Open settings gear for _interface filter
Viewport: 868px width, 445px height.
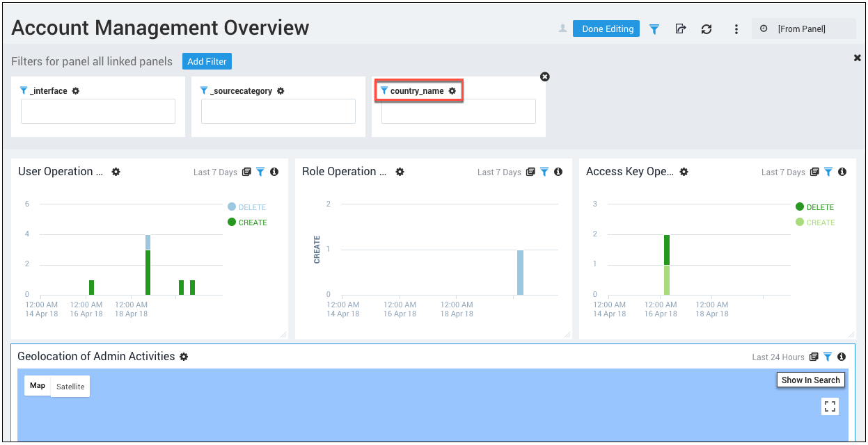point(76,91)
